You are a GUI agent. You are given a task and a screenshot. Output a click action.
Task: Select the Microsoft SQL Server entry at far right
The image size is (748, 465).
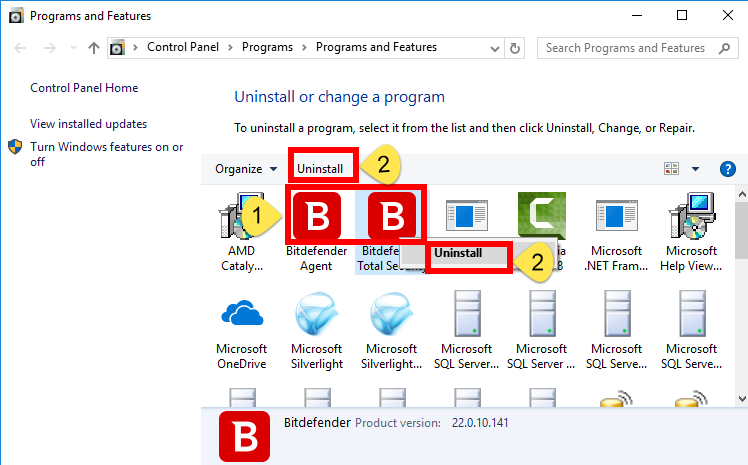pyautogui.click(x=692, y=313)
